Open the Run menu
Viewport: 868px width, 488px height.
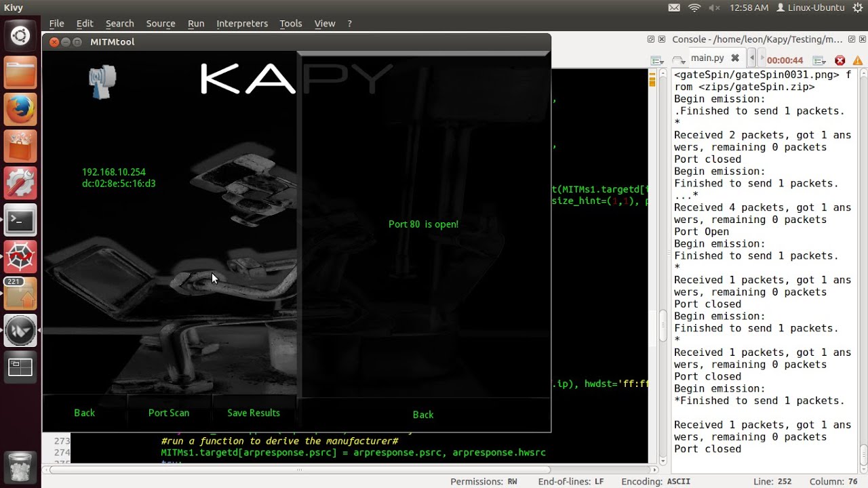click(x=196, y=23)
